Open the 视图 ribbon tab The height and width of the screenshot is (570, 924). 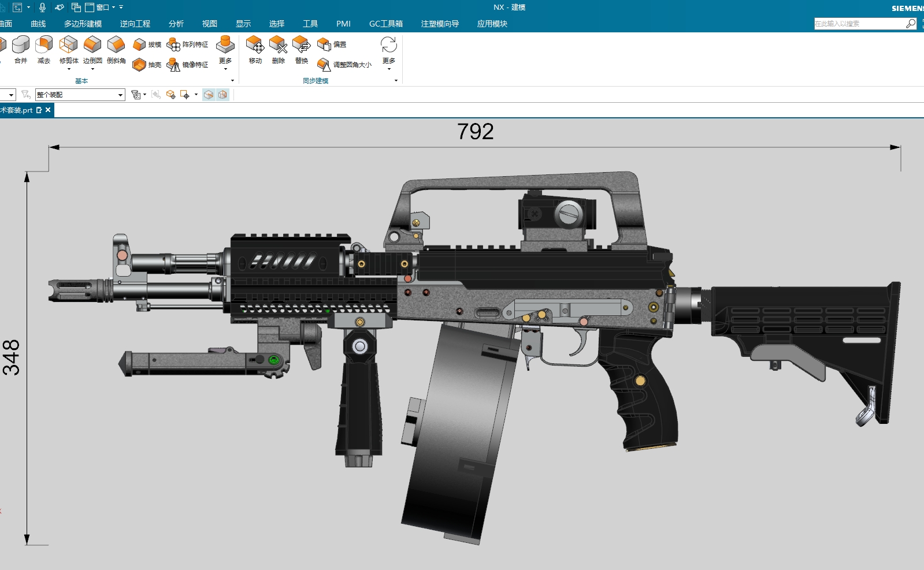click(210, 24)
